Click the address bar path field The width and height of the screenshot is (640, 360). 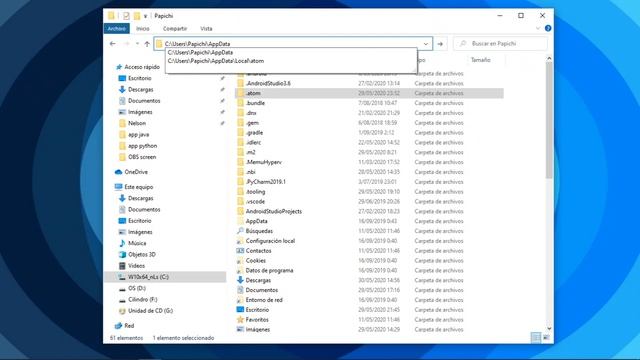click(x=288, y=44)
